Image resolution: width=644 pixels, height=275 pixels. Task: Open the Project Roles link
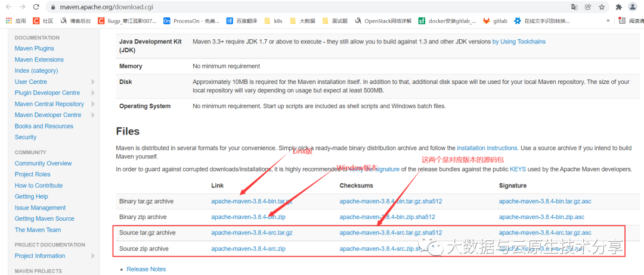tap(32, 174)
